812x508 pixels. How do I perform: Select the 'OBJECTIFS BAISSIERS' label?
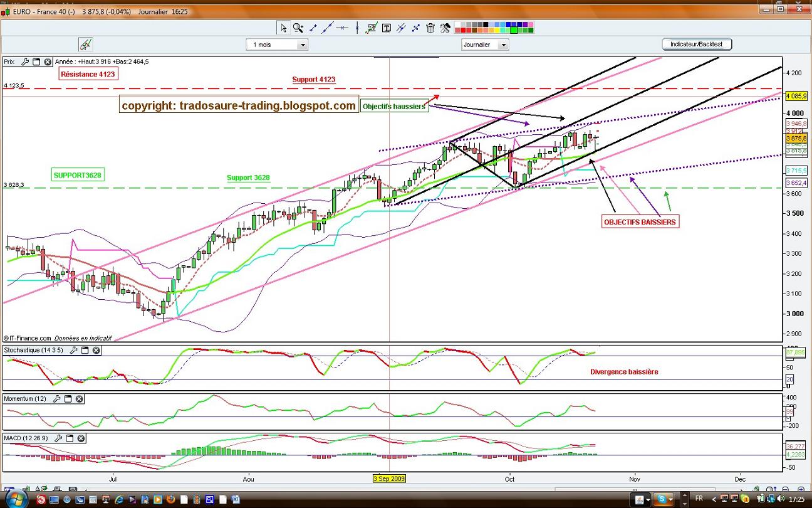click(640, 221)
